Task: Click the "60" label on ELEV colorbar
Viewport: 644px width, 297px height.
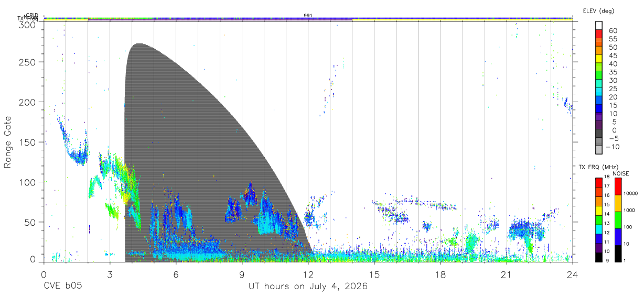Action: [612, 31]
